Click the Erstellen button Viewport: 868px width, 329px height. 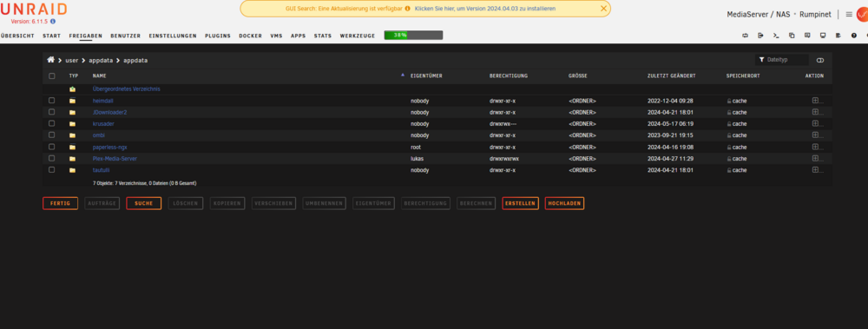tap(520, 203)
